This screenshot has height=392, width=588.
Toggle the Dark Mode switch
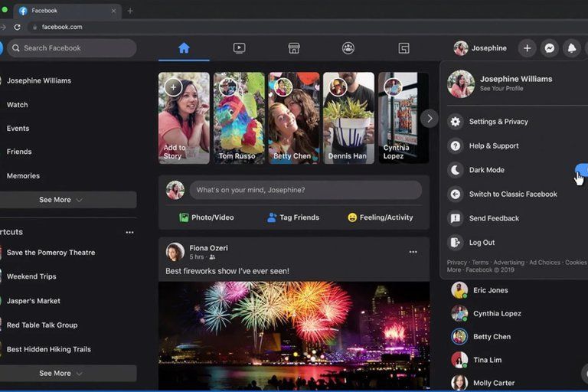coord(581,170)
